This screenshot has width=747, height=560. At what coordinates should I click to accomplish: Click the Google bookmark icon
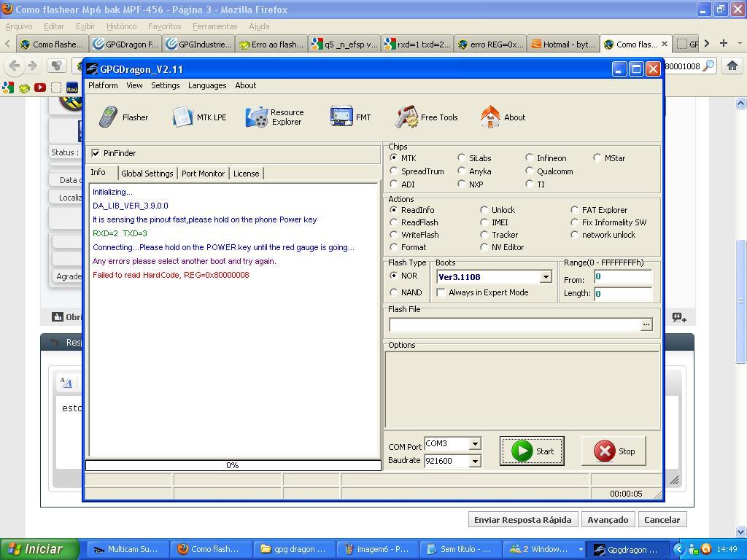click(7, 87)
